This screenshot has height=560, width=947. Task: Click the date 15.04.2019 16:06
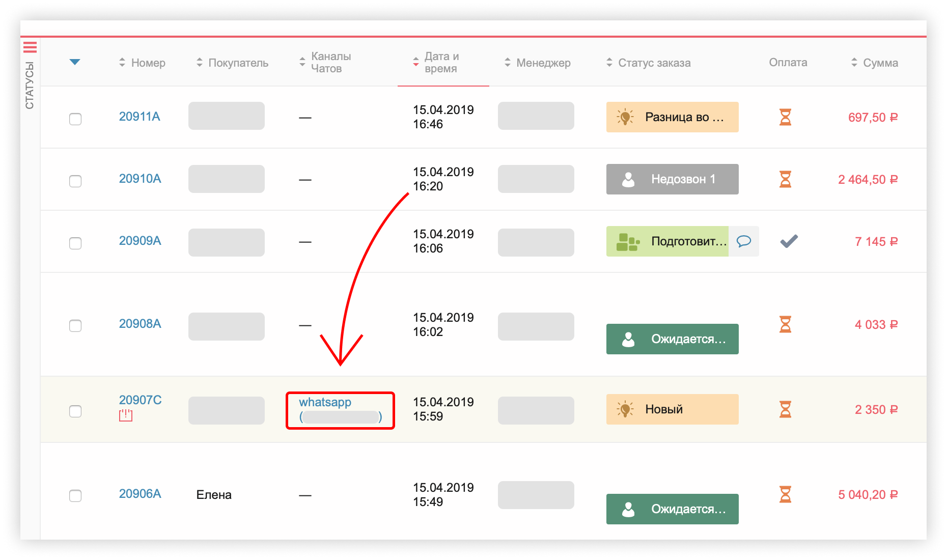(443, 241)
